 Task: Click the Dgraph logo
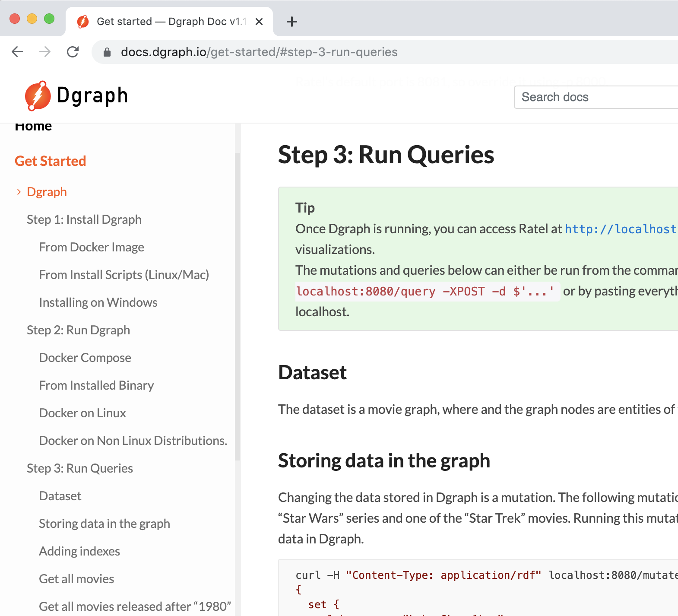[76, 95]
